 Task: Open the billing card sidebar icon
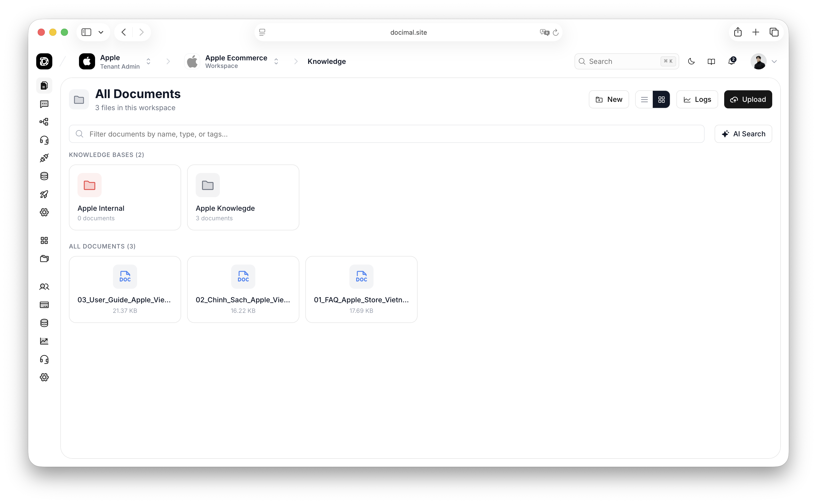click(x=44, y=305)
